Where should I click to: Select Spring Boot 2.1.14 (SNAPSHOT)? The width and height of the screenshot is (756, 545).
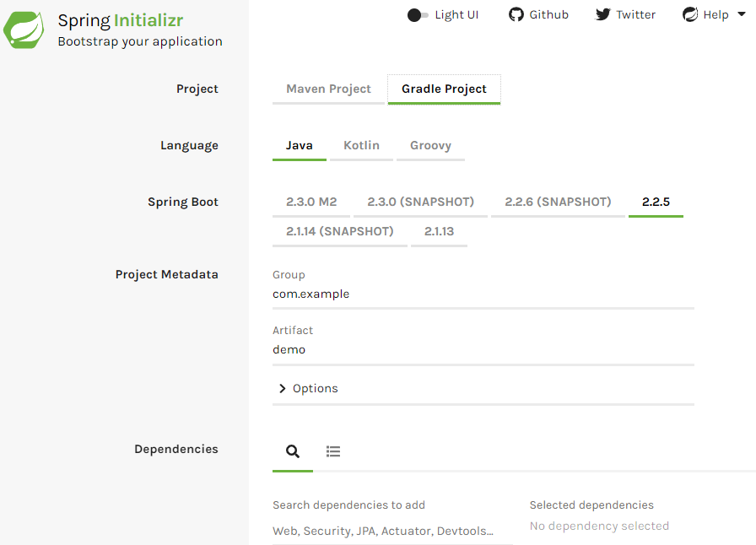click(x=340, y=231)
